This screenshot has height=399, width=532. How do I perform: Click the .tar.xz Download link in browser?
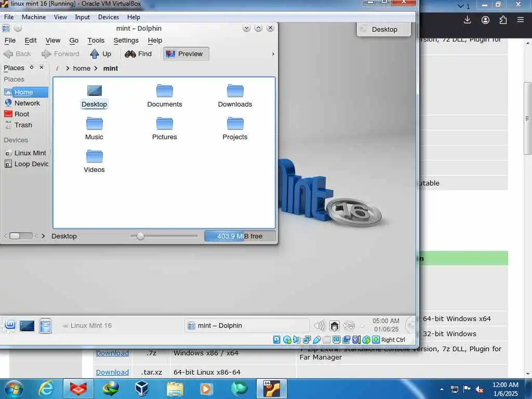pyautogui.click(x=112, y=372)
